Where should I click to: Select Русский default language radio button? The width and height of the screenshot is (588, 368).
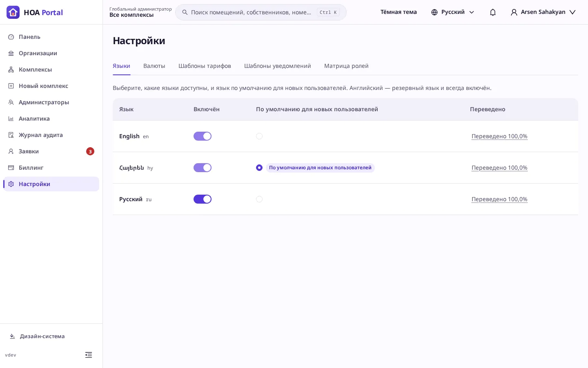[x=259, y=199]
